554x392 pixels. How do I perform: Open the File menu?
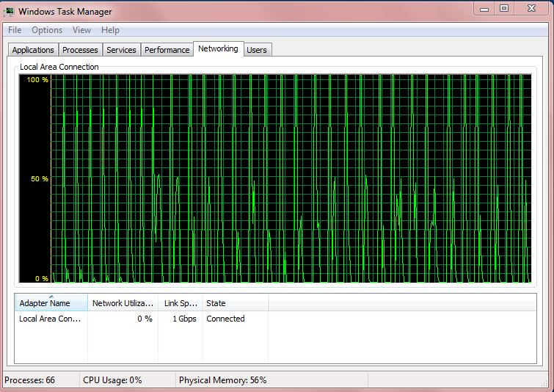(15, 30)
